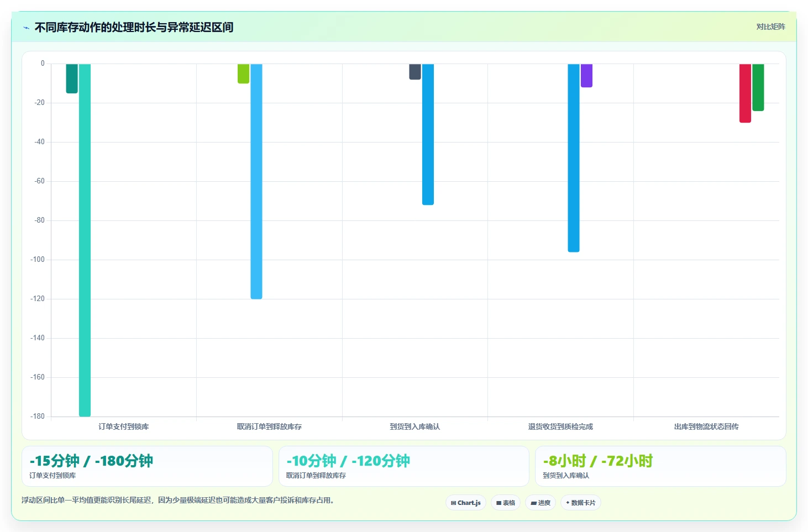Click the red bar for 出库到物流状态回传
Screen dimensions: 808x532
[x=745, y=93]
